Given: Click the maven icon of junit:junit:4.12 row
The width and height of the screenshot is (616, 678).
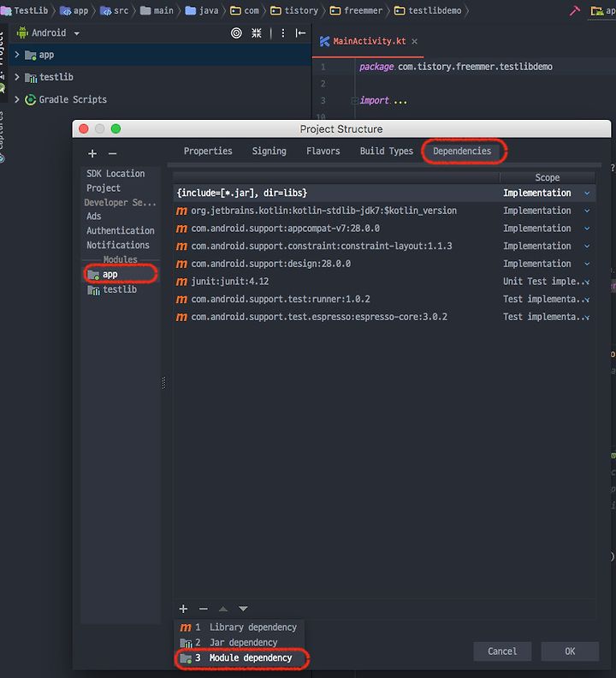Looking at the screenshot, I should pyautogui.click(x=181, y=282).
